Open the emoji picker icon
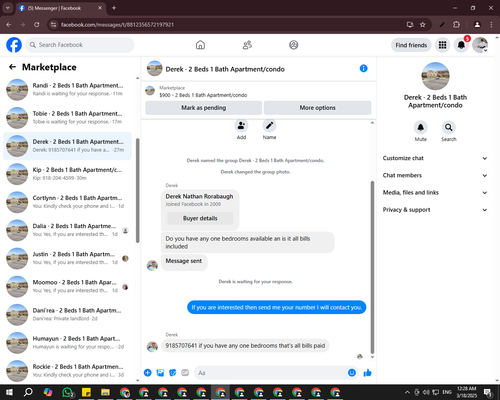The image size is (500, 400). click(352, 373)
